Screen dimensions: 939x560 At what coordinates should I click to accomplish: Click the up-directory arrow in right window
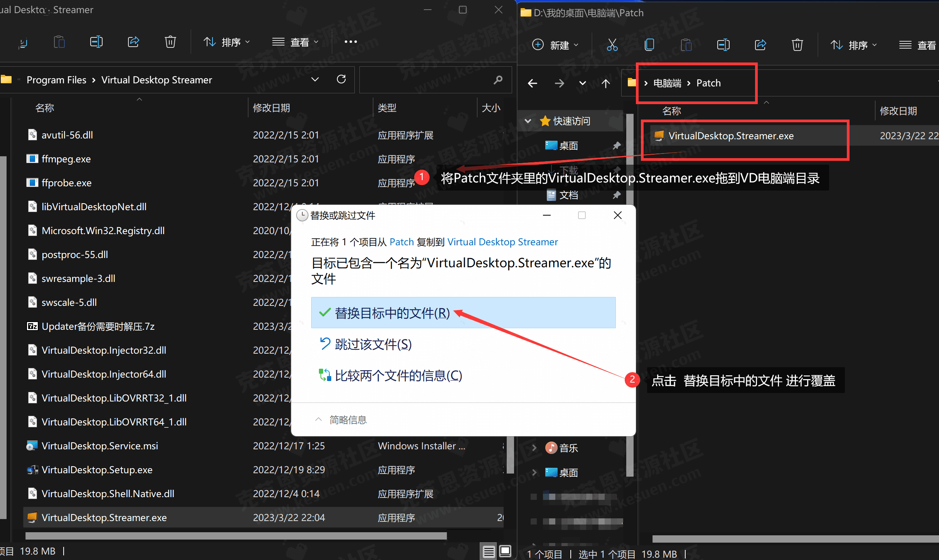coord(605,83)
